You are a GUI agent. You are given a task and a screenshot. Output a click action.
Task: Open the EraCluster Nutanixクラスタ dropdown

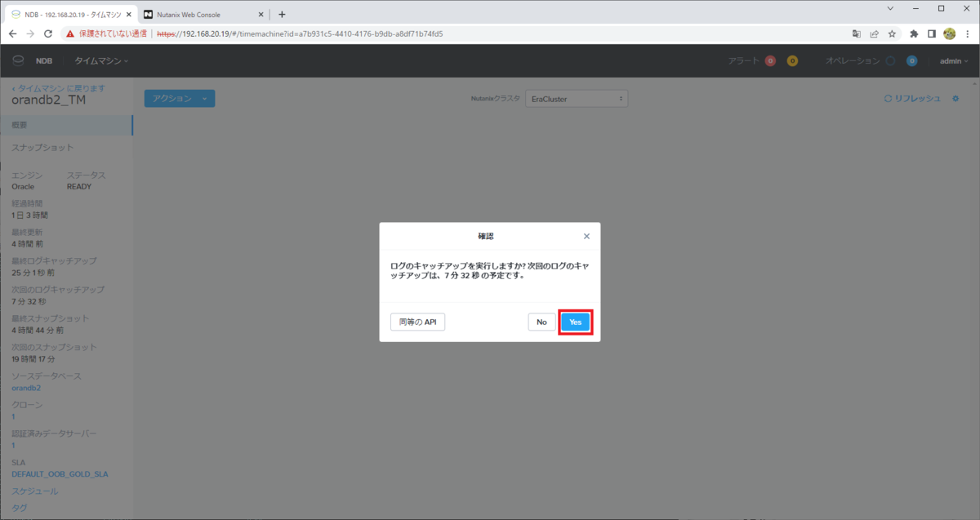[577, 98]
